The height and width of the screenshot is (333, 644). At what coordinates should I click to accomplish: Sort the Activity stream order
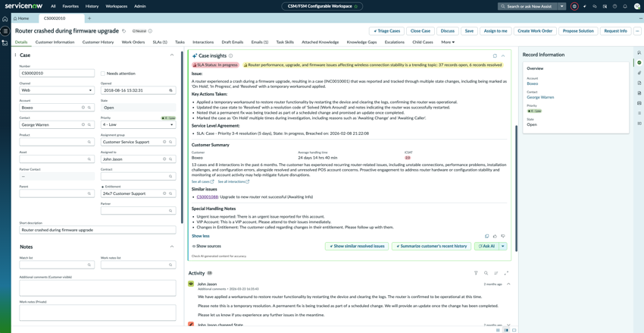(496, 273)
